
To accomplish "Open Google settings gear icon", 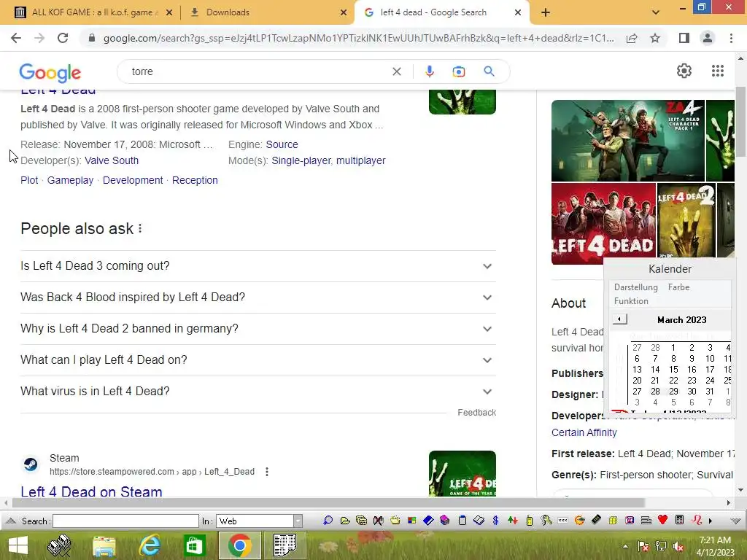I will (x=684, y=71).
